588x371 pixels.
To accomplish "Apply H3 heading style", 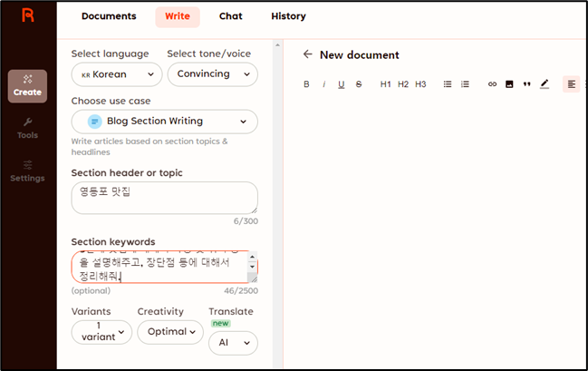I will [x=420, y=84].
